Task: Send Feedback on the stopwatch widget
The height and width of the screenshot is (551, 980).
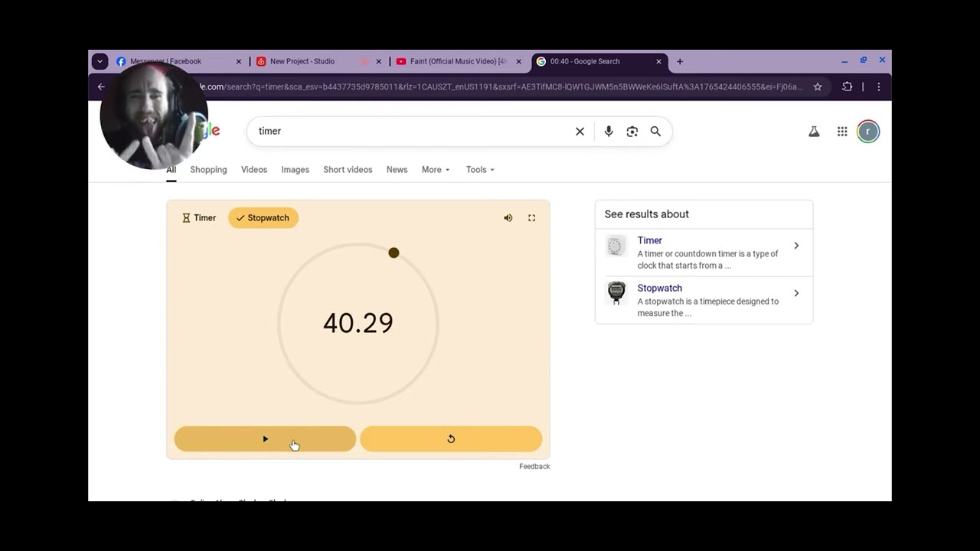Action: click(534, 467)
